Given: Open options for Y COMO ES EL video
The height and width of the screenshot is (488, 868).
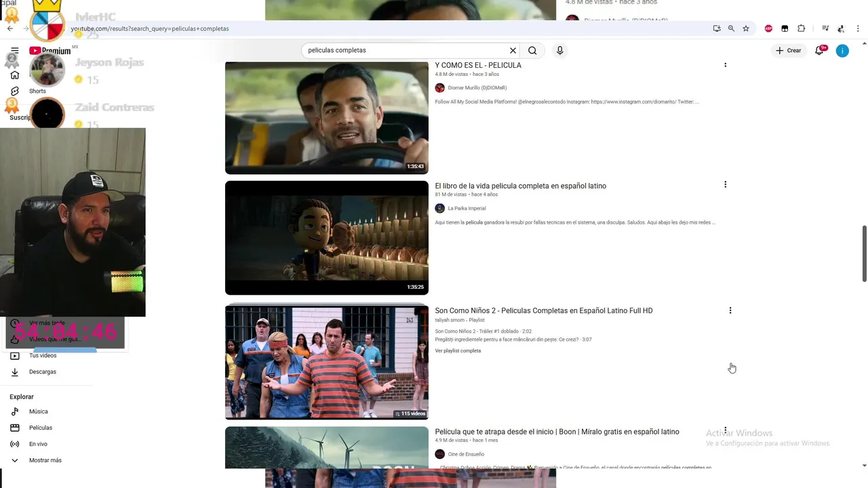Looking at the screenshot, I should pyautogui.click(x=725, y=65).
